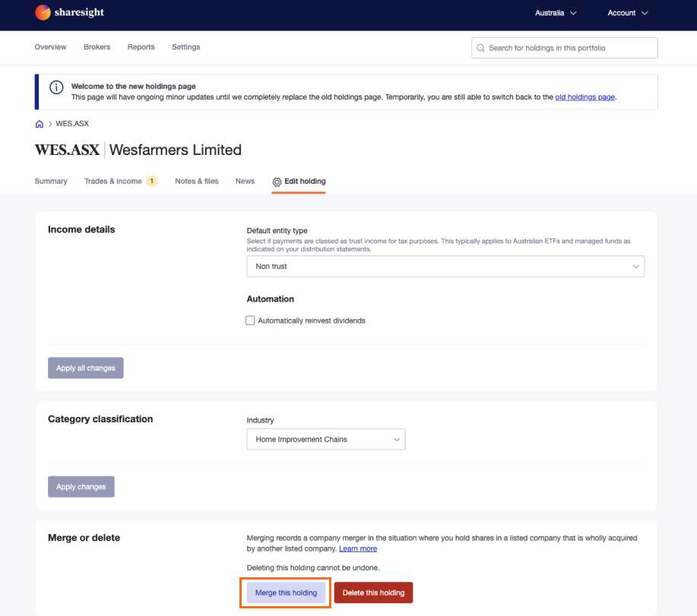Click the 'Deleting this holding cannot be undone' text

click(313, 568)
